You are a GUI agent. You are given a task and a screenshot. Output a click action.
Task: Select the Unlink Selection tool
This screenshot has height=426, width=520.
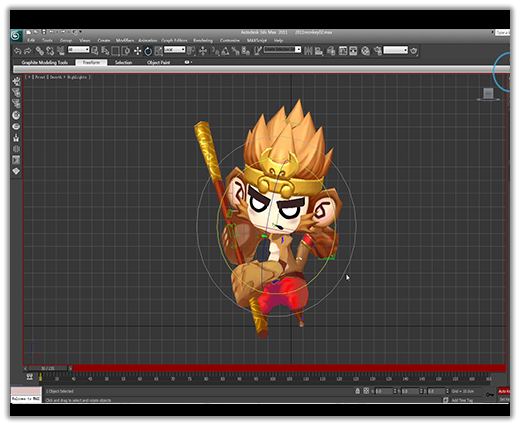50,51
